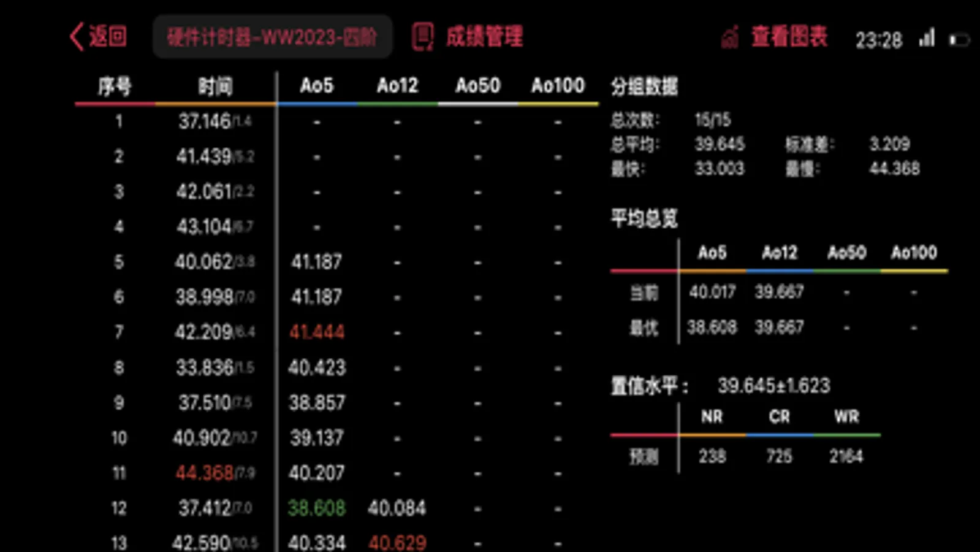980x552 pixels.
Task: Check the signal strength status icon
Action: [927, 38]
